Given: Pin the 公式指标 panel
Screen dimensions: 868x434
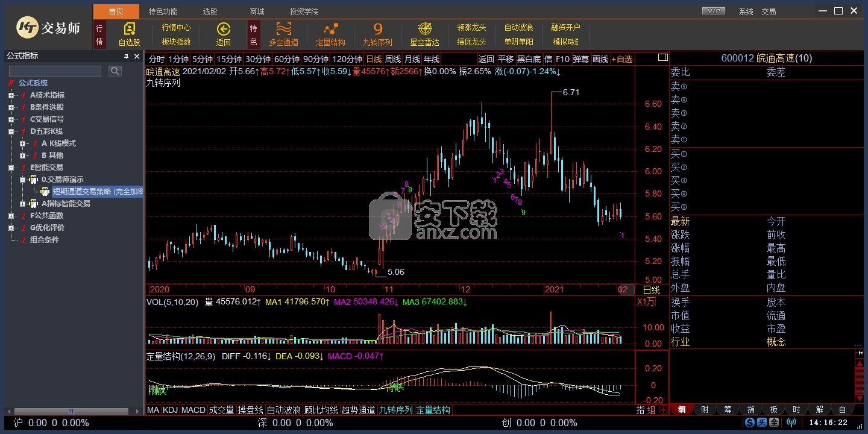Looking at the screenshot, I should 127,56.
